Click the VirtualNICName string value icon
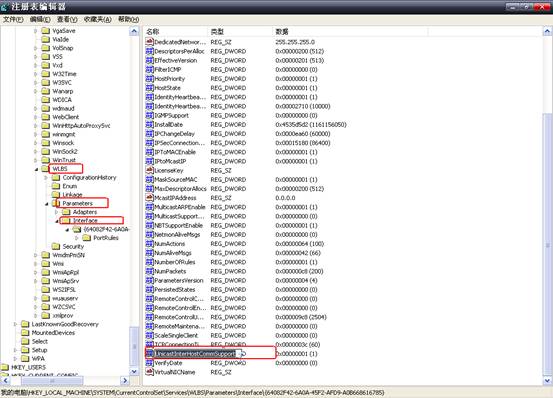553x398 pixels. click(150, 372)
